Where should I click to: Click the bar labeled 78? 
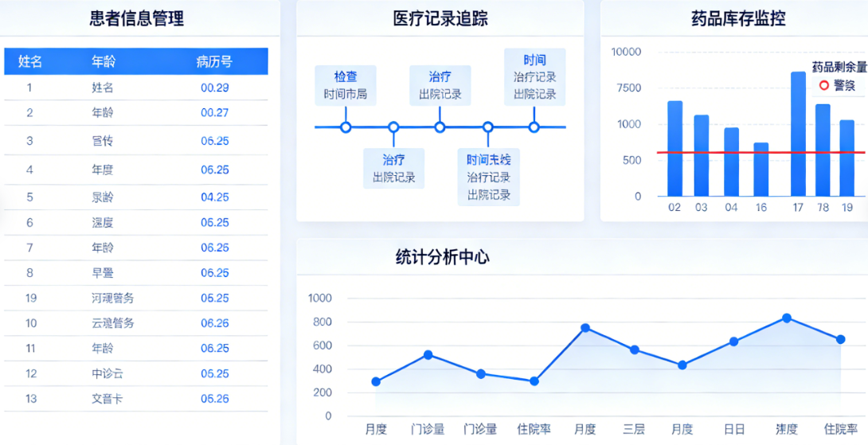coord(823,150)
